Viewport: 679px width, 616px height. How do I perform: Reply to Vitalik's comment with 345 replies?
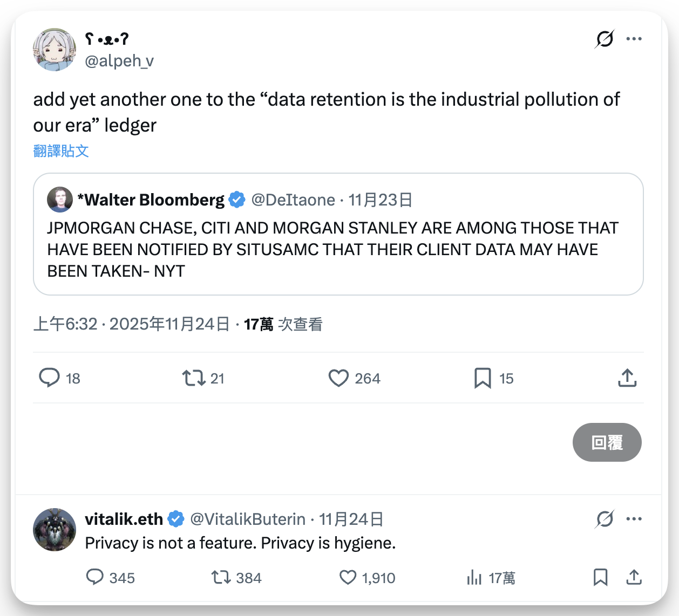point(95,577)
